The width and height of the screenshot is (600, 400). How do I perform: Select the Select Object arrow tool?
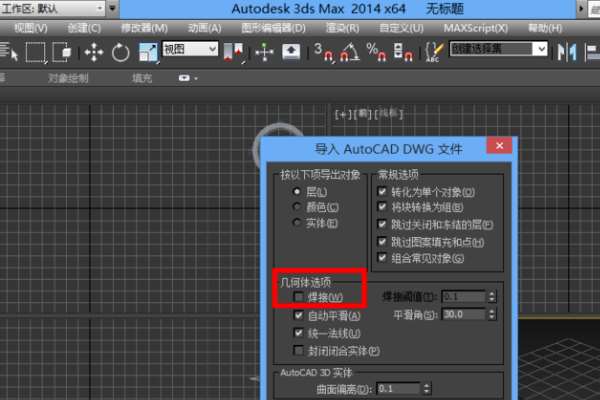tap(8, 52)
